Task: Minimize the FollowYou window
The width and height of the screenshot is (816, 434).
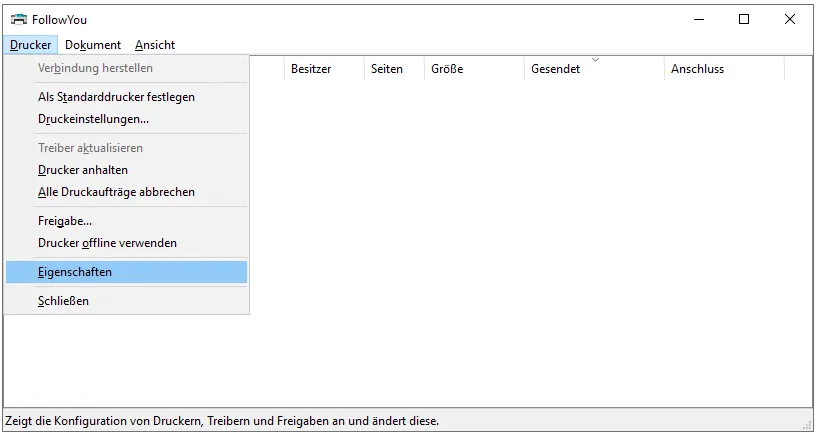Action: 698,19
